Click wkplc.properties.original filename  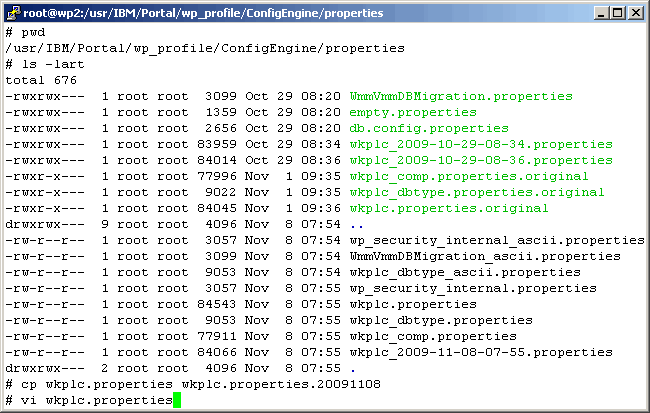pos(448,208)
